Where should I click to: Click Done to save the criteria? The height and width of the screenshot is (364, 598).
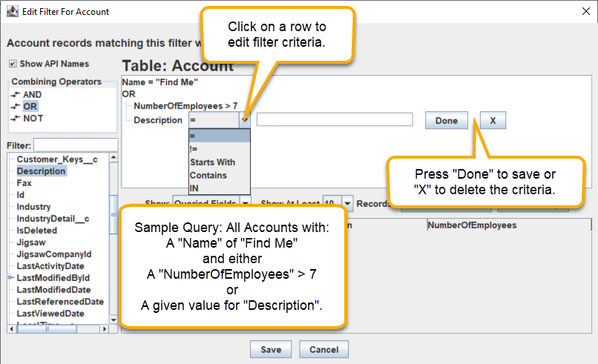tap(446, 120)
